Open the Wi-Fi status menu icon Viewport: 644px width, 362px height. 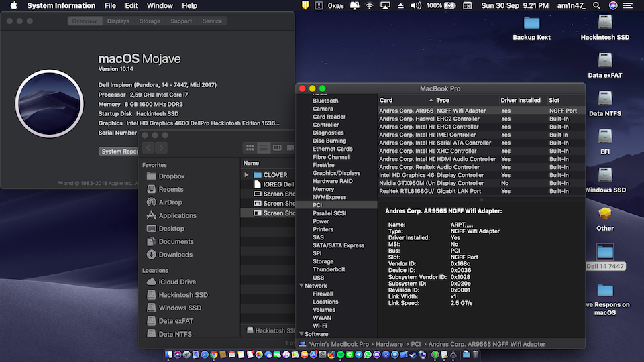click(369, 5)
